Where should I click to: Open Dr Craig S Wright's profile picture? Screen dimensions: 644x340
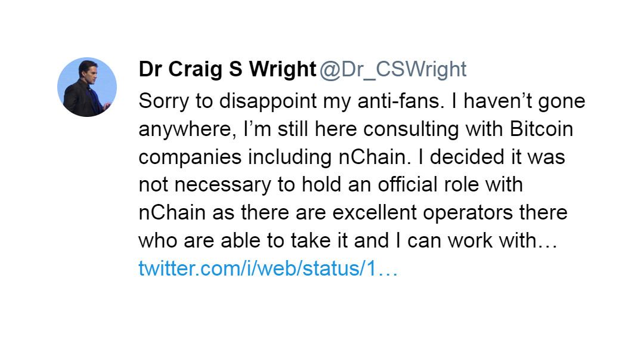click(87, 87)
